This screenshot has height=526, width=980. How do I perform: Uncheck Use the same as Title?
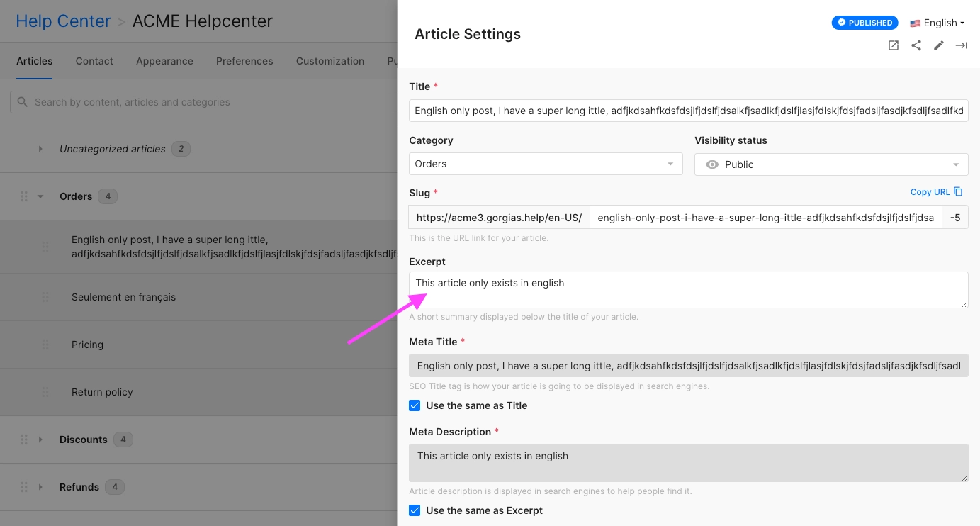[x=415, y=405]
